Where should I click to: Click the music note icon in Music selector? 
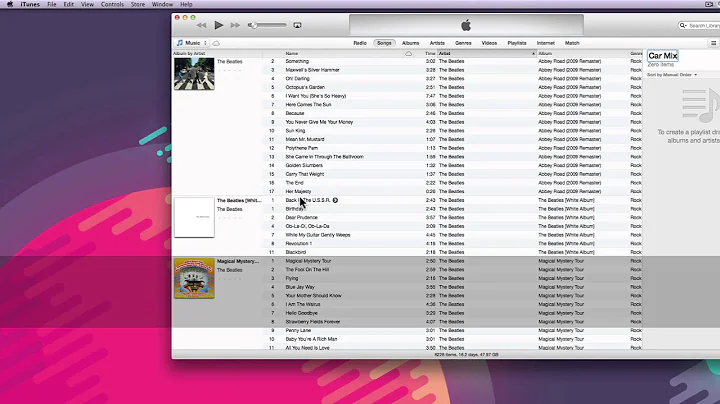180,43
